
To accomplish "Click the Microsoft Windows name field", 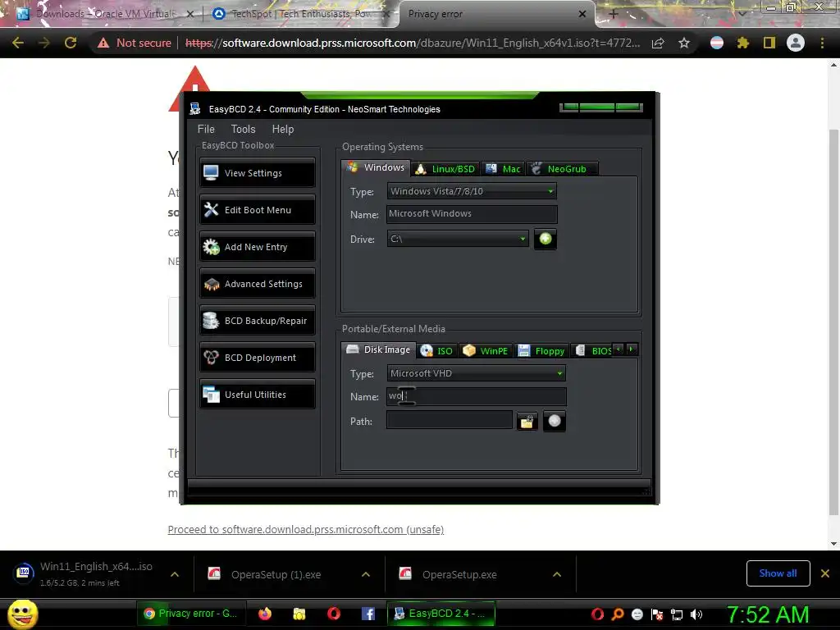I will coord(472,214).
